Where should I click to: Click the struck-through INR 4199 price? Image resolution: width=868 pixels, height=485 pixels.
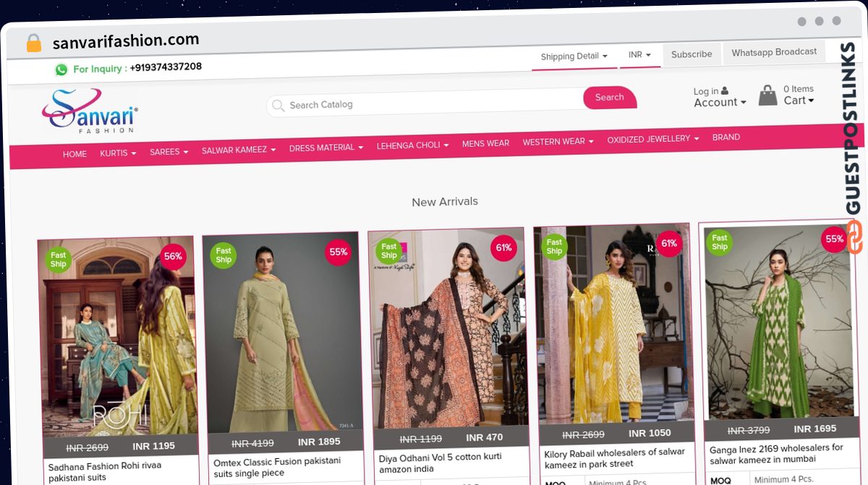coord(252,444)
